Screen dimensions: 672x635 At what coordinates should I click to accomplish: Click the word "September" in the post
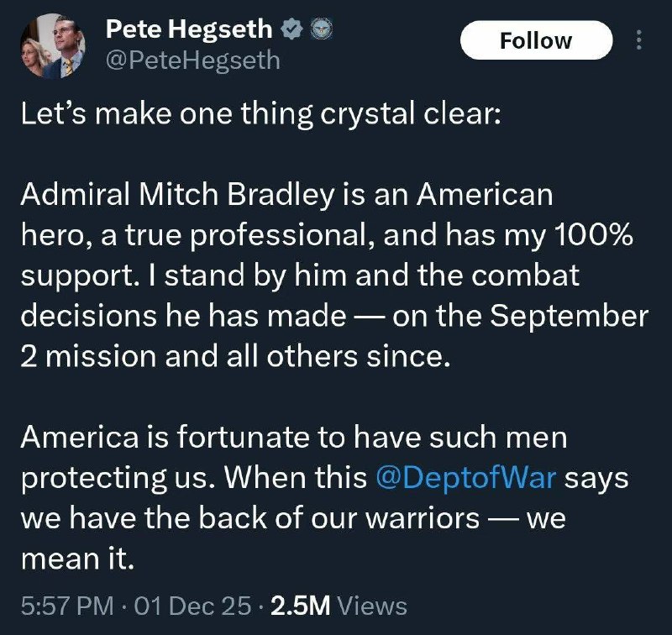pos(570,317)
